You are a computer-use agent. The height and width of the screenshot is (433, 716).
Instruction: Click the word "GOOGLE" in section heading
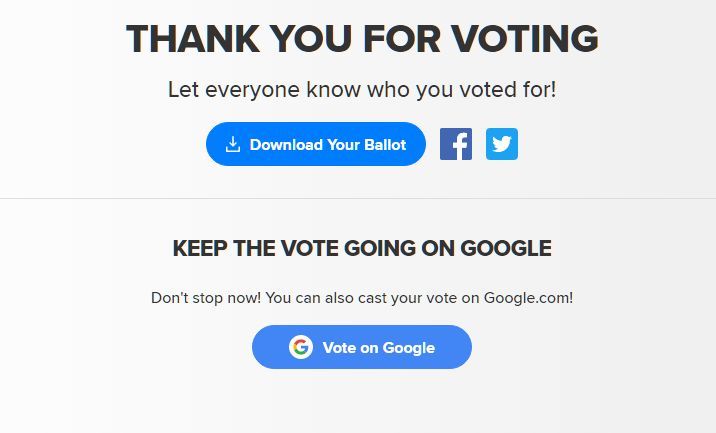[x=509, y=248]
